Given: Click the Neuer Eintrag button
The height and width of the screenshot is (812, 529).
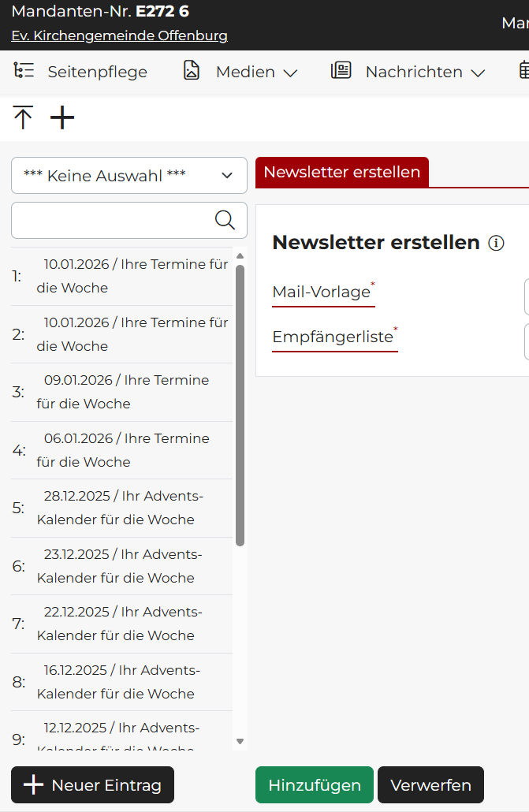Looking at the screenshot, I should point(92,785).
